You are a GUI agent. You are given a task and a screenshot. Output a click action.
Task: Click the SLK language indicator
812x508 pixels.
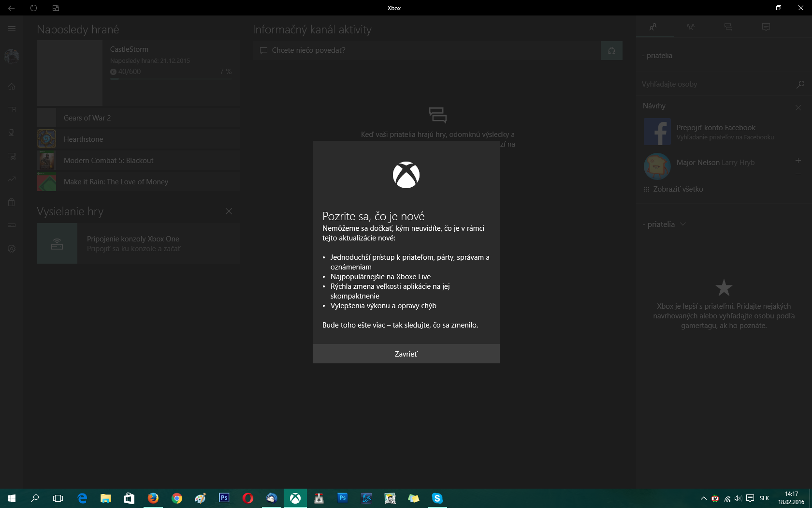tap(764, 498)
